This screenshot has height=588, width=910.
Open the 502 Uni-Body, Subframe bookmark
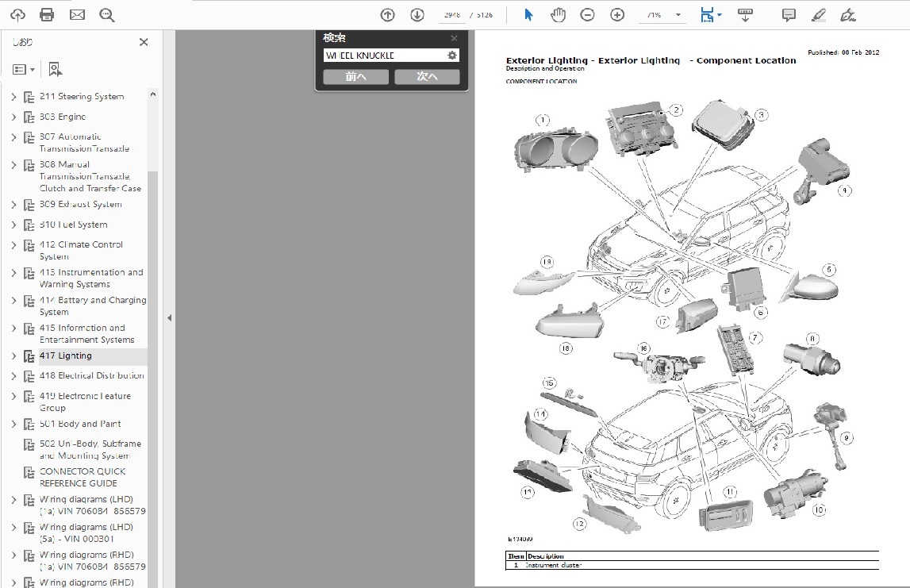[90, 449]
